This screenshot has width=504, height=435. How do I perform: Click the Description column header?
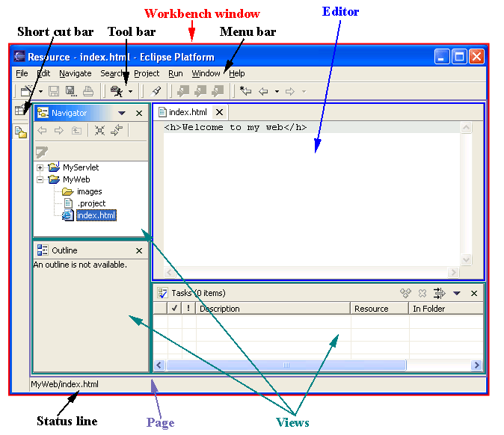(273, 308)
